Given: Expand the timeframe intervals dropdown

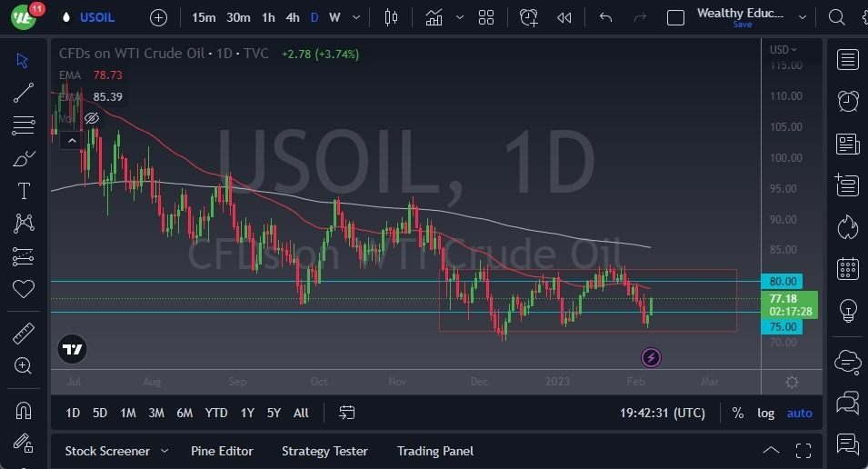Looking at the screenshot, I should point(356,17).
